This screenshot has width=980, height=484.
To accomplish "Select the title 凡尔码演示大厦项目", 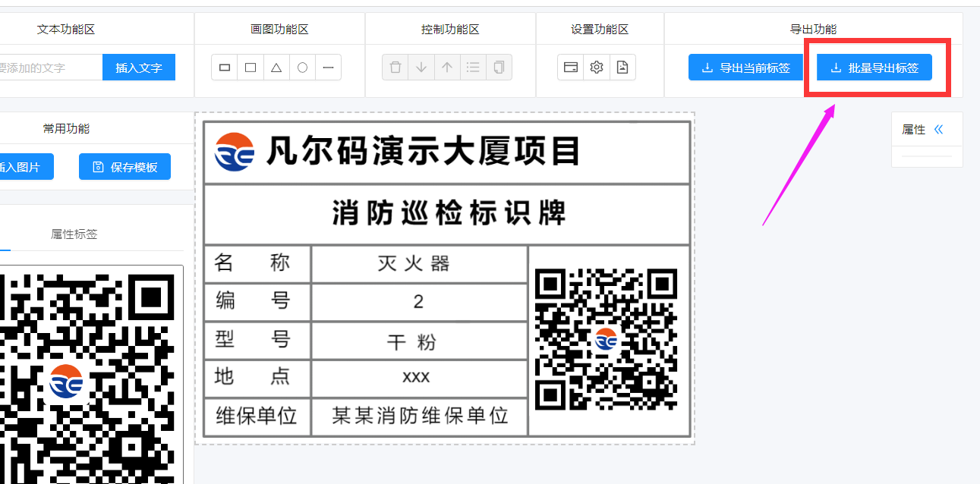I will coord(423,151).
